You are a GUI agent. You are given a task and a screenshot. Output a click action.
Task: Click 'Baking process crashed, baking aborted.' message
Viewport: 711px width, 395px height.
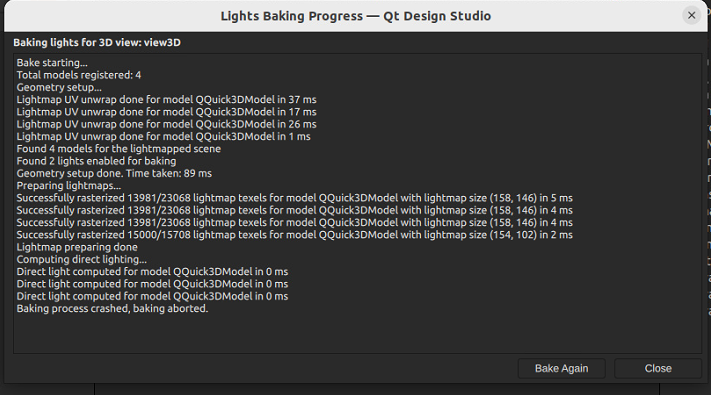[112, 308]
